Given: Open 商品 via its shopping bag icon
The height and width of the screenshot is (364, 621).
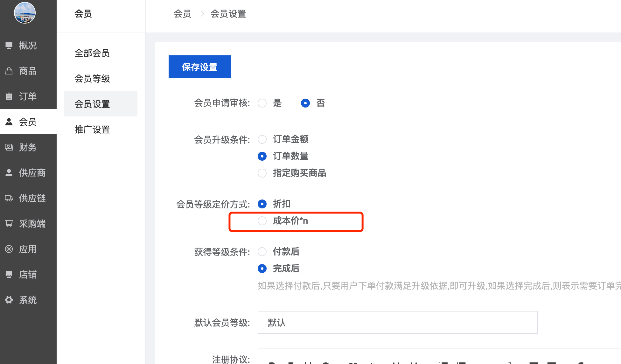Looking at the screenshot, I should point(9,71).
